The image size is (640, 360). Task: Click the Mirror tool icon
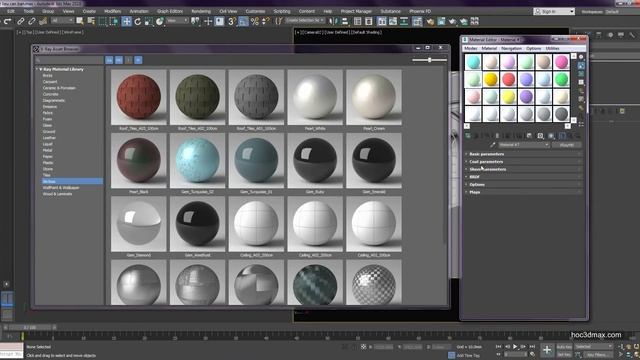click(x=333, y=21)
